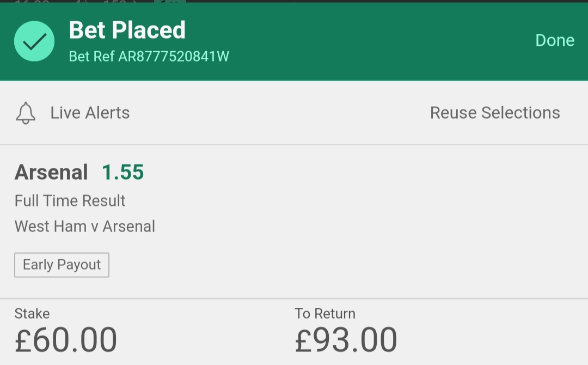Select Reuse Selections
The image size is (588, 365).
coord(495,113)
